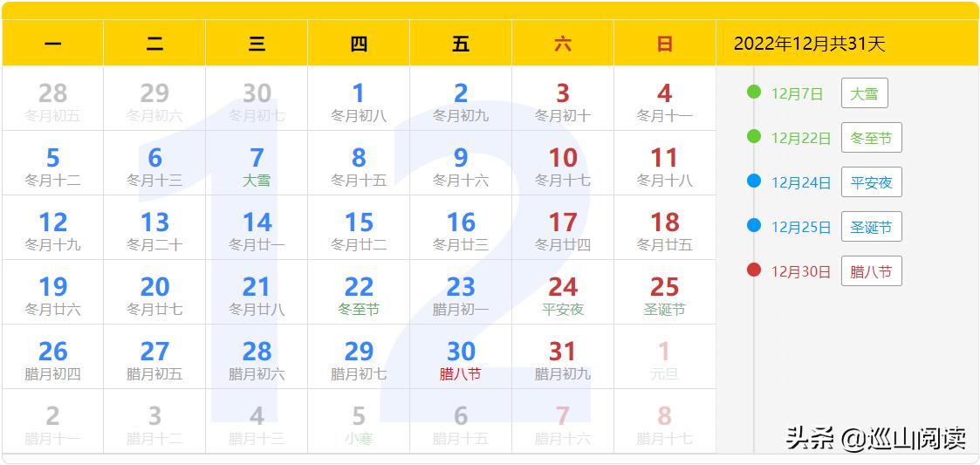Select December 8 (冬月十五)

pos(359,163)
